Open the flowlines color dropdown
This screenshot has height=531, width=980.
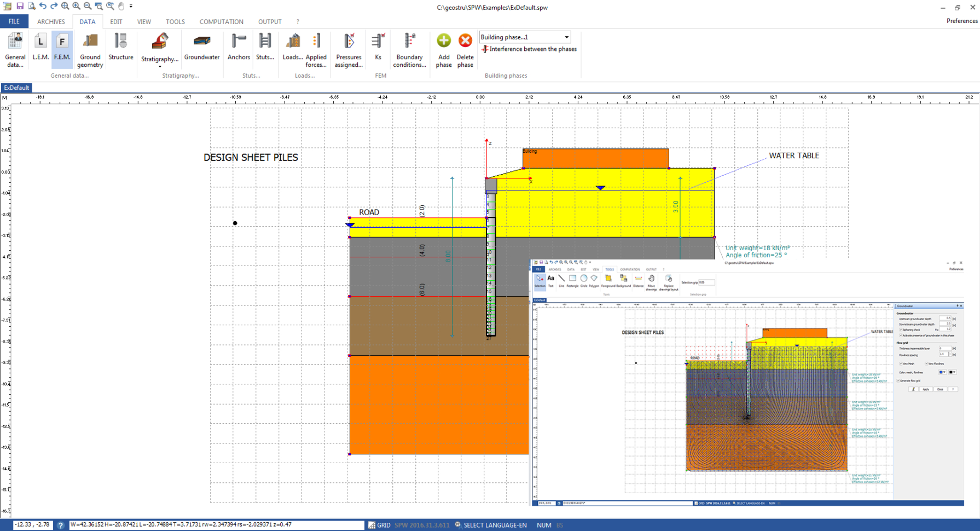pos(954,372)
